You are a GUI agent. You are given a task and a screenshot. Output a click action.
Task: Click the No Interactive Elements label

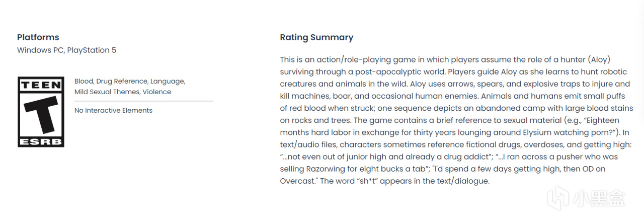point(113,110)
